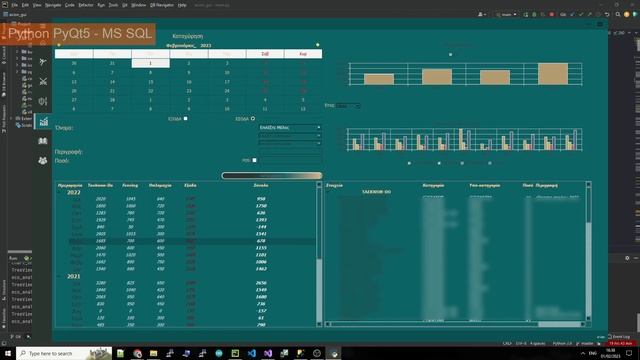Click the gradient submit button
The width and height of the screenshot is (640, 360).
coord(272,176)
